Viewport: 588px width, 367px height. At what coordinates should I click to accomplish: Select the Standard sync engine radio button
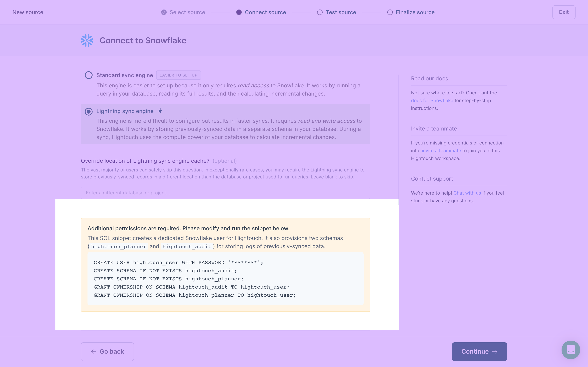(x=88, y=75)
